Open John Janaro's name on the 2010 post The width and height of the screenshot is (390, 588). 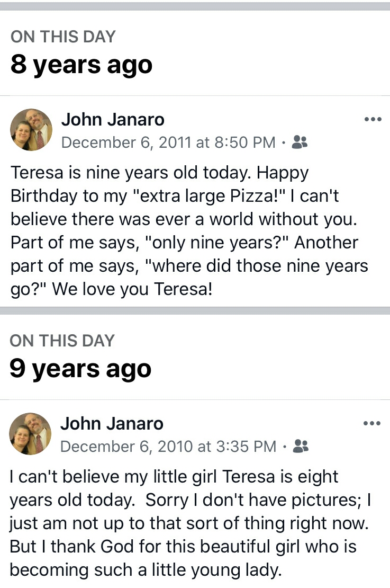click(112, 423)
